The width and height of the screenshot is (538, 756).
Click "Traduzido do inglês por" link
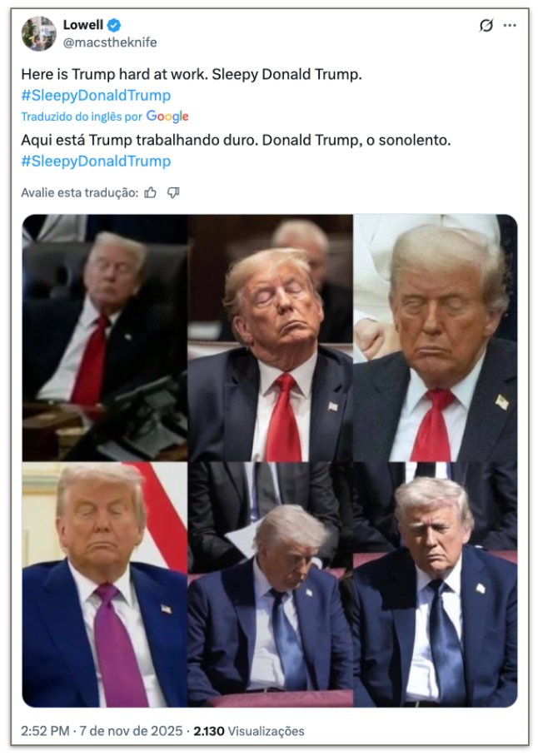82,117
